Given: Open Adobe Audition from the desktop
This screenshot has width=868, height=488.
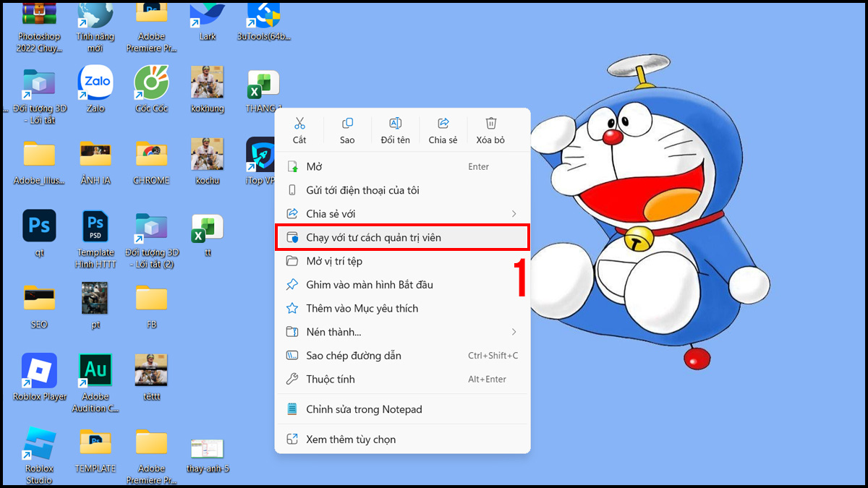Looking at the screenshot, I should point(95,371).
